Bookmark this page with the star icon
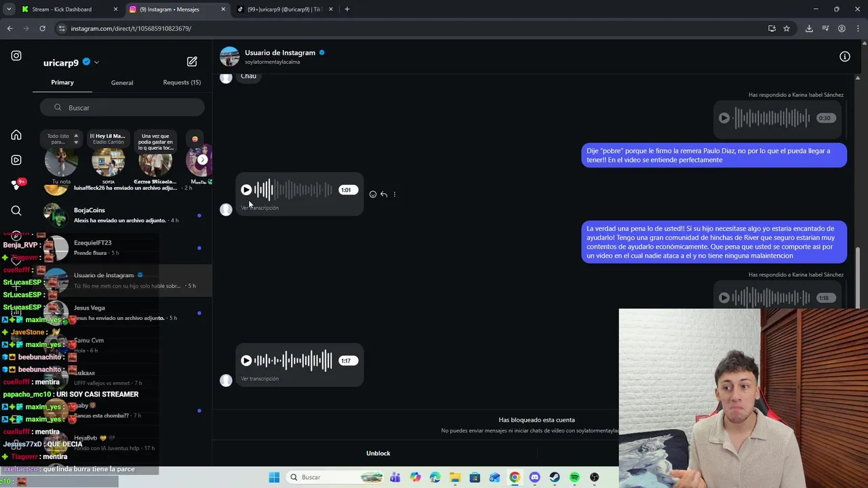The image size is (868, 488). [x=787, y=28]
